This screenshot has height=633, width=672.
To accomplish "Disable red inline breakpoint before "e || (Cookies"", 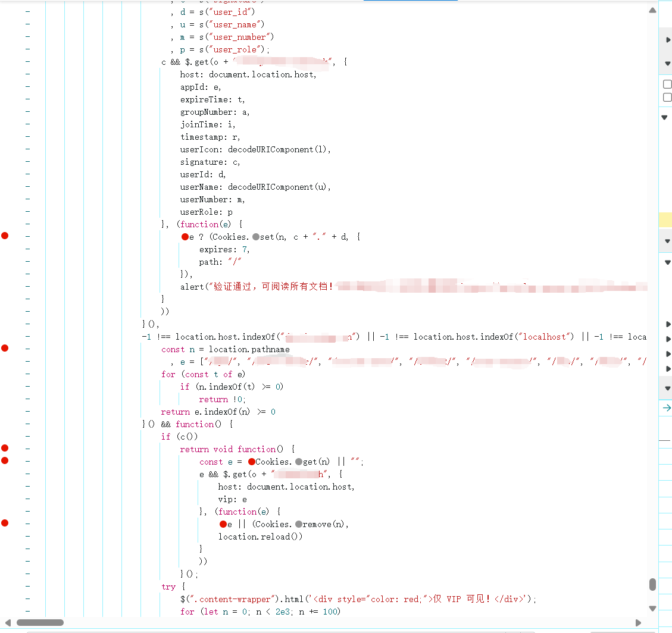I will click(223, 524).
